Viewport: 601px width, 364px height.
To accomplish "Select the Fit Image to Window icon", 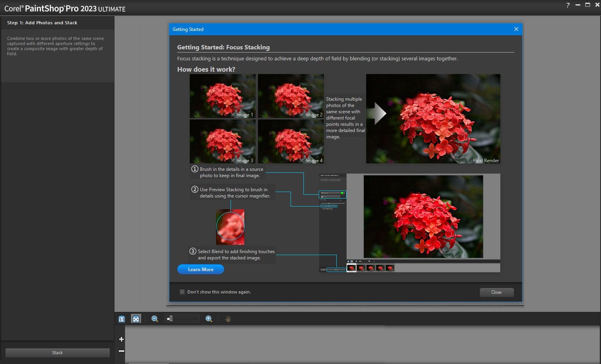I will [136, 319].
